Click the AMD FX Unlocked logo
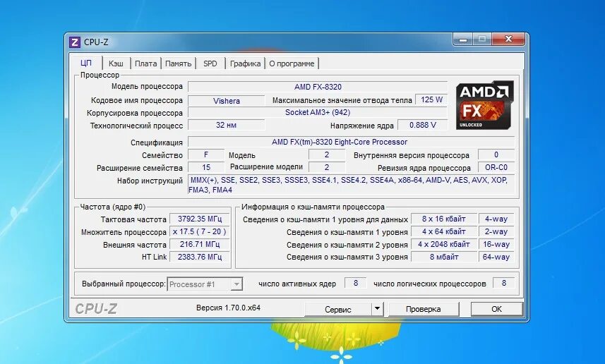The height and width of the screenshot is (364, 605). pos(485,105)
